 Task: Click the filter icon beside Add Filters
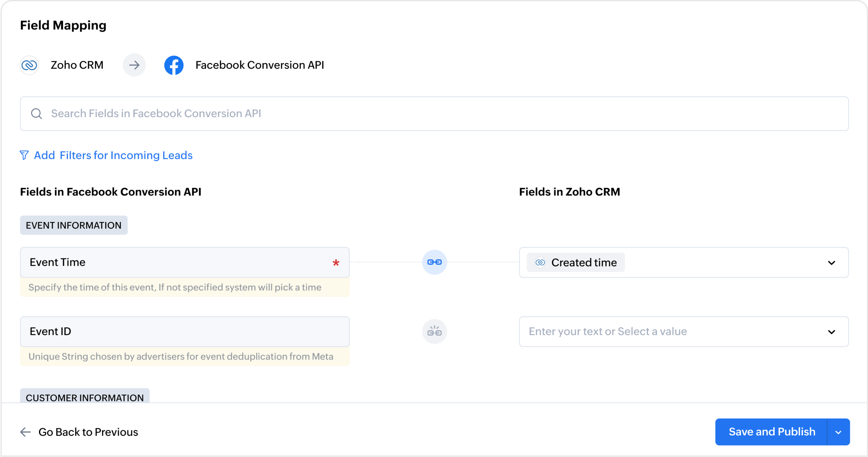pyautogui.click(x=24, y=155)
